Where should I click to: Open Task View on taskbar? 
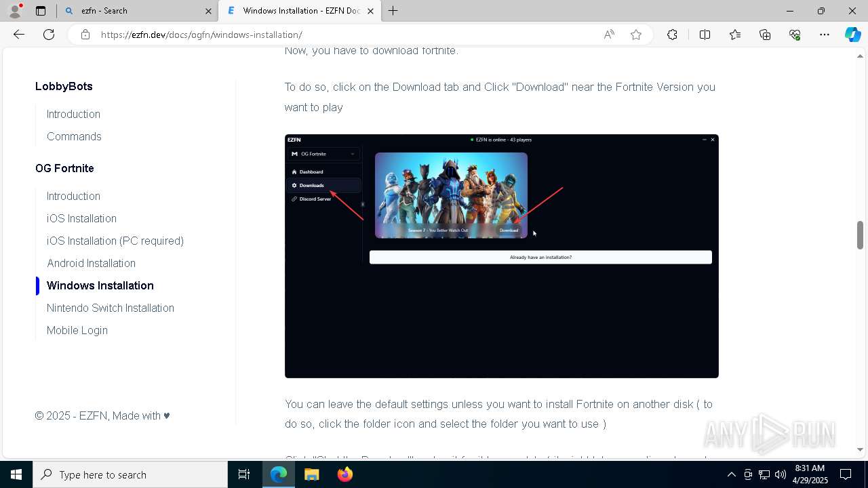point(244,474)
